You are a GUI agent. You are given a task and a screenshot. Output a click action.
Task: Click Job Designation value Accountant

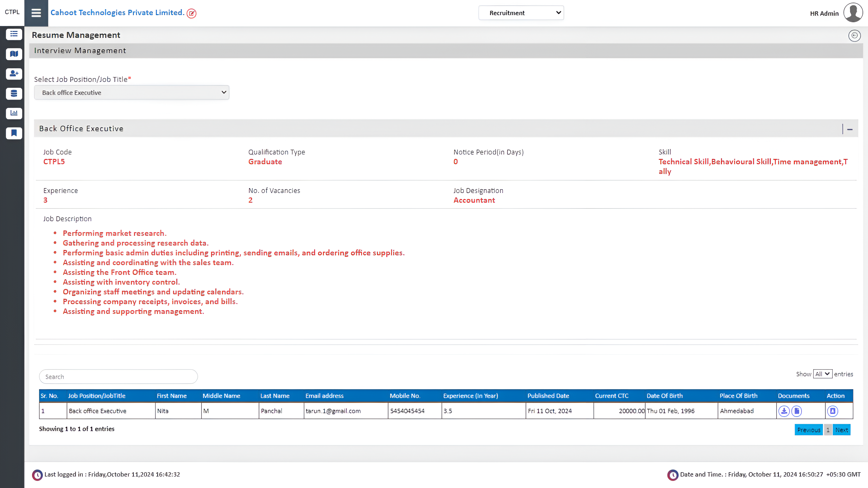point(474,200)
